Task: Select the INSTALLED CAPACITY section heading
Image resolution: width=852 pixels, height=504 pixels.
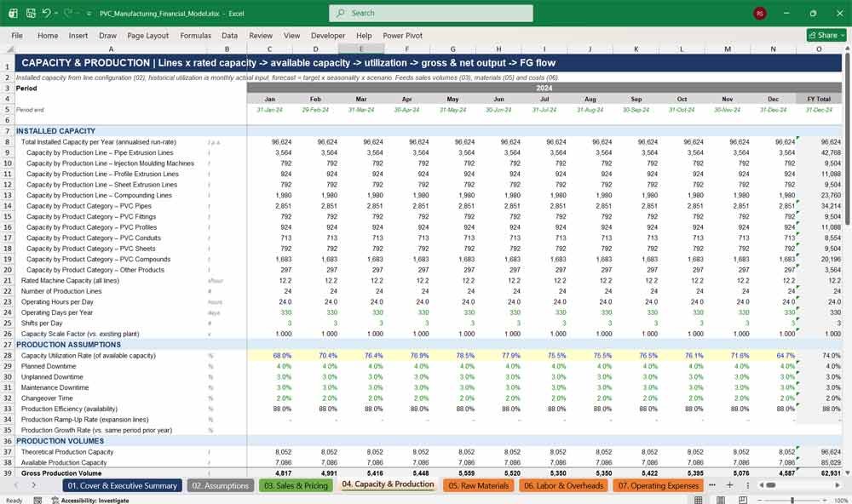Action: (x=55, y=131)
